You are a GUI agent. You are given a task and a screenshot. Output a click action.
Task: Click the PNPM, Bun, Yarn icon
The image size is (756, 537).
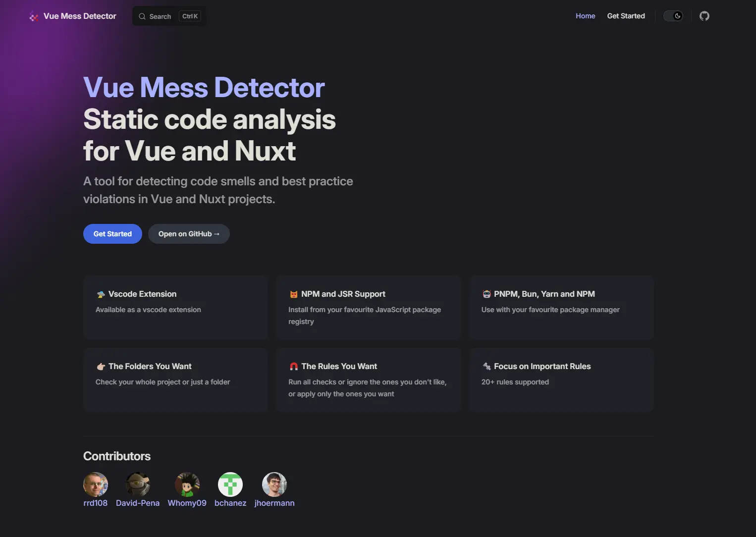(x=486, y=294)
